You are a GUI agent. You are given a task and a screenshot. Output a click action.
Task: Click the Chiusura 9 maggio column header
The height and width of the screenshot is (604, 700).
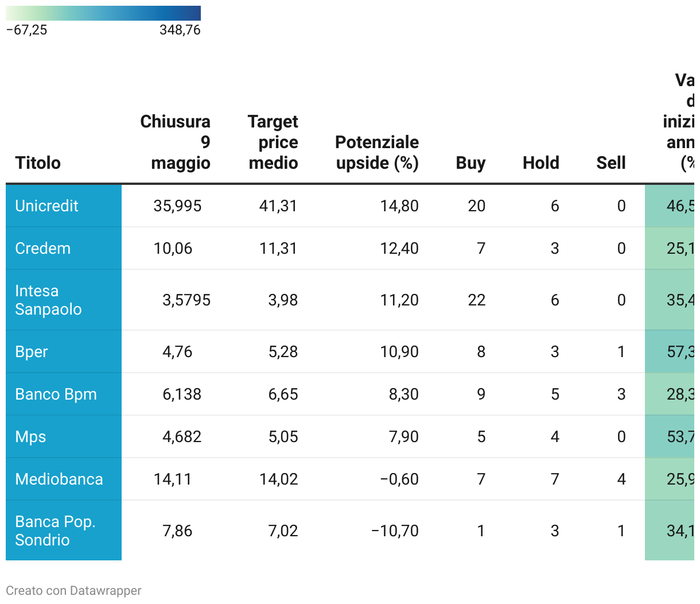coord(175,142)
